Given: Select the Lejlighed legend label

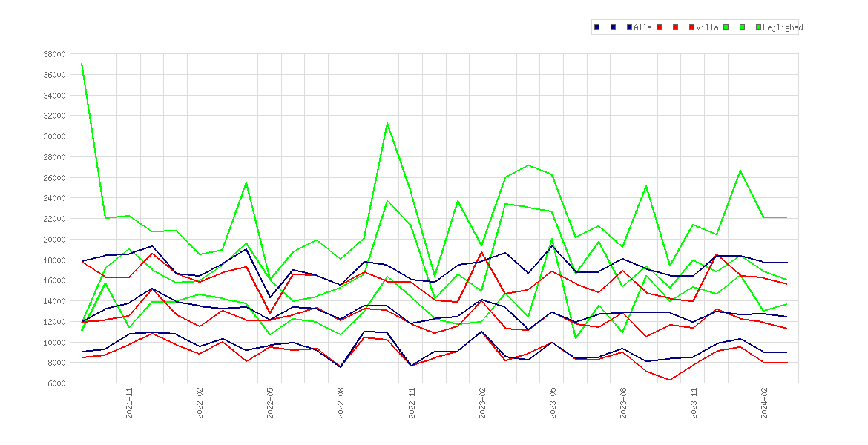Looking at the screenshot, I should pyautogui.click(x=783, y=27).
